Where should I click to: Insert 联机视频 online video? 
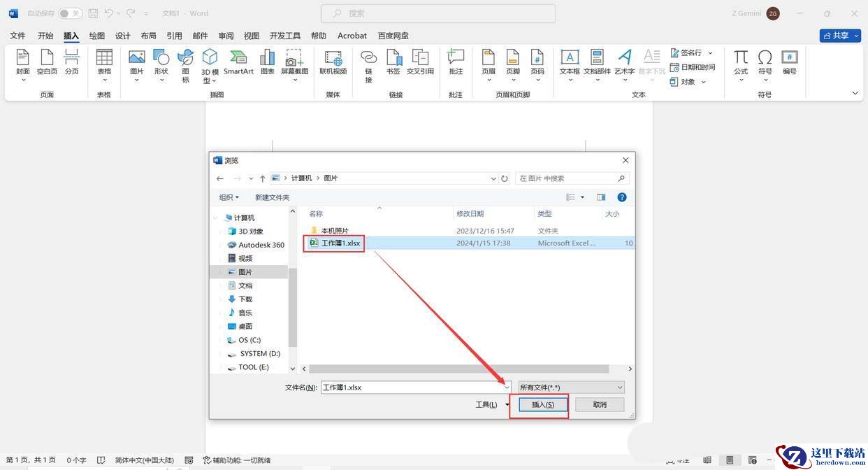click(333, 63)
